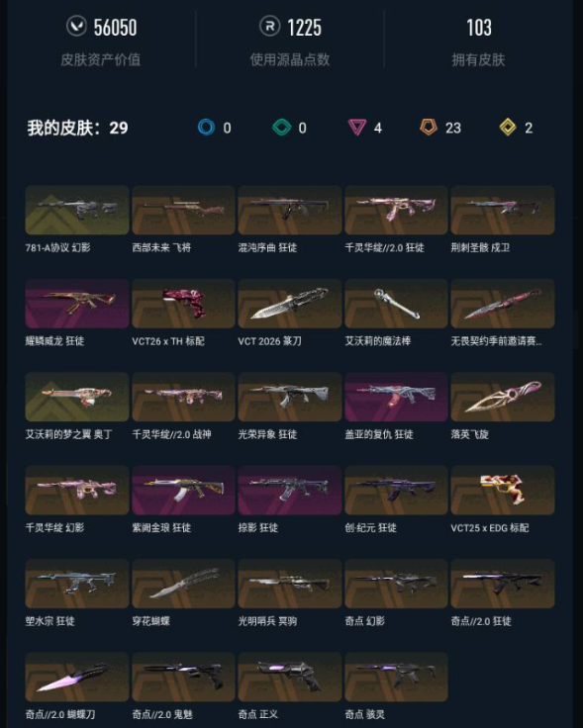Click the Radianite points R icon

(269, 27)
